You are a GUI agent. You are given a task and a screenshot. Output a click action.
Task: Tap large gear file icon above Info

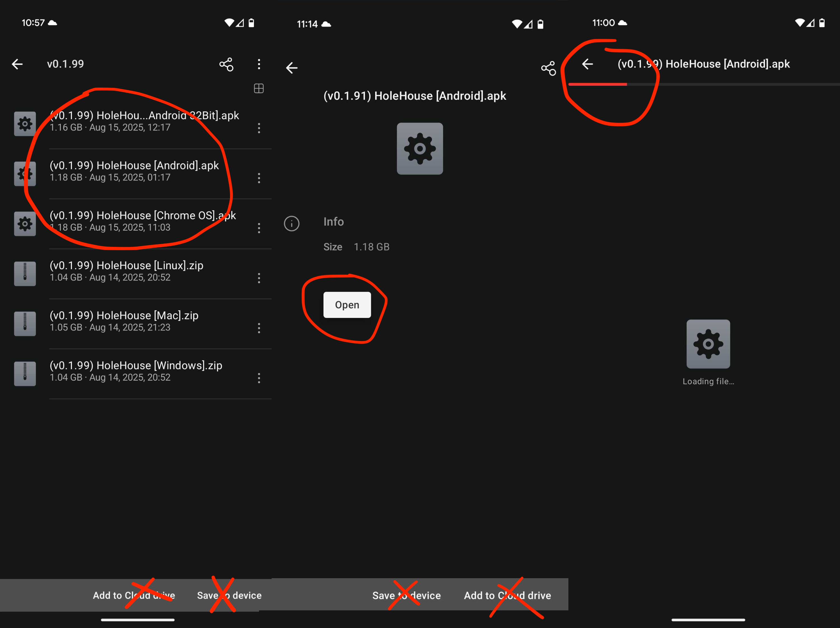(420, 148)
